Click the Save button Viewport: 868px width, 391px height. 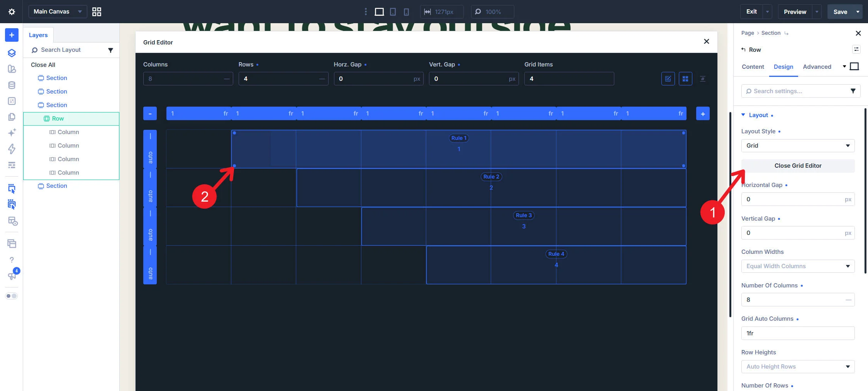[840, 12]
